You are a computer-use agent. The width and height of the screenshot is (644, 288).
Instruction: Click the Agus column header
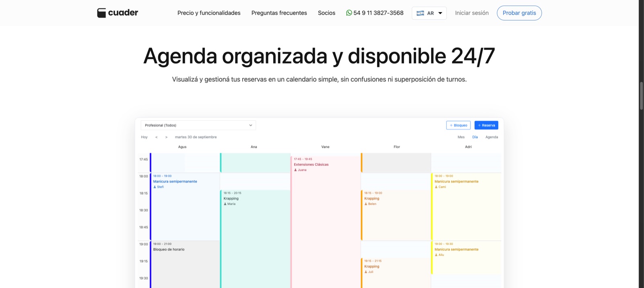(182, 147)
